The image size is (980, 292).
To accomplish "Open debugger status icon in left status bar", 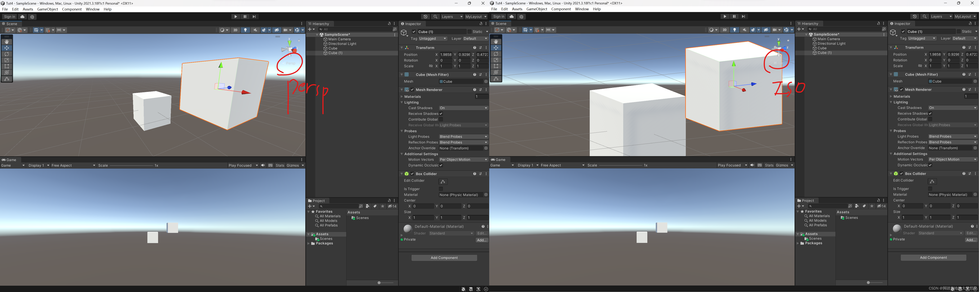I will (463, 289).
